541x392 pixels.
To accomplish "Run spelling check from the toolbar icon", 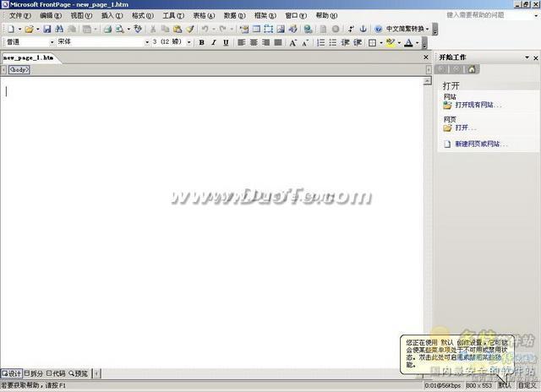I will coord(138,29).
